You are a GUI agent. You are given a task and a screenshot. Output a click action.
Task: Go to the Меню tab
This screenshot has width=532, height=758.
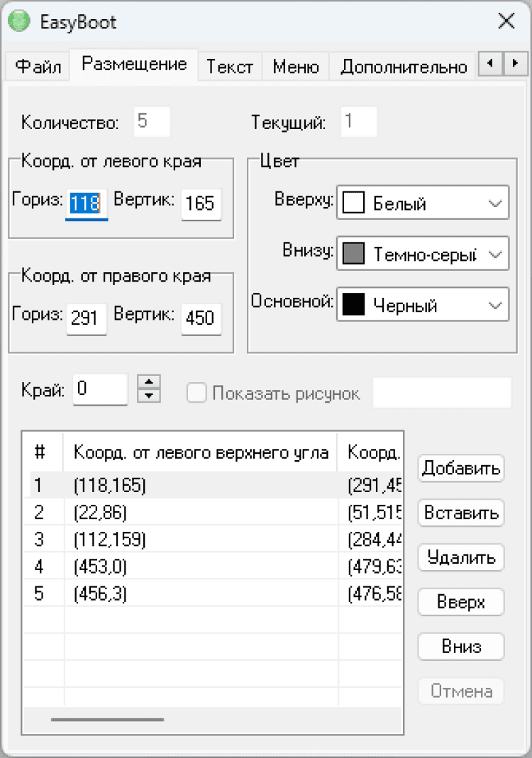[295, 67]
